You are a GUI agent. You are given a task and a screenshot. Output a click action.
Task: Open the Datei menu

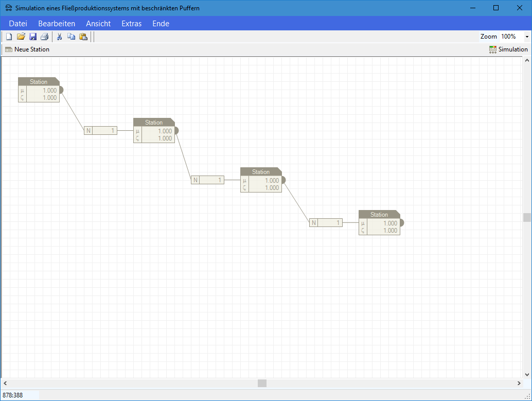[x=18, y=24]
